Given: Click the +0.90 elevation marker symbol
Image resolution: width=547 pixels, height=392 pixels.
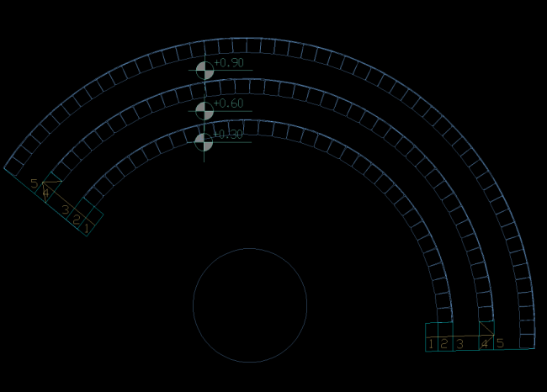Looking at the screenshot, I should pyautogui.click(x=204, y=70).
